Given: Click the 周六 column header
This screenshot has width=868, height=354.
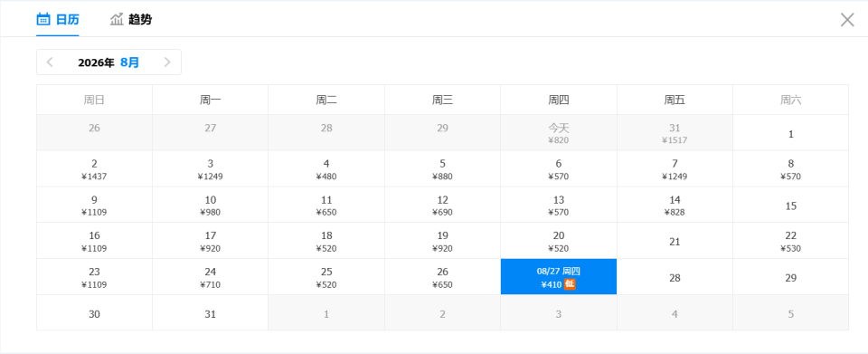Looking at the screenshot, I should (x=790, y=100).
